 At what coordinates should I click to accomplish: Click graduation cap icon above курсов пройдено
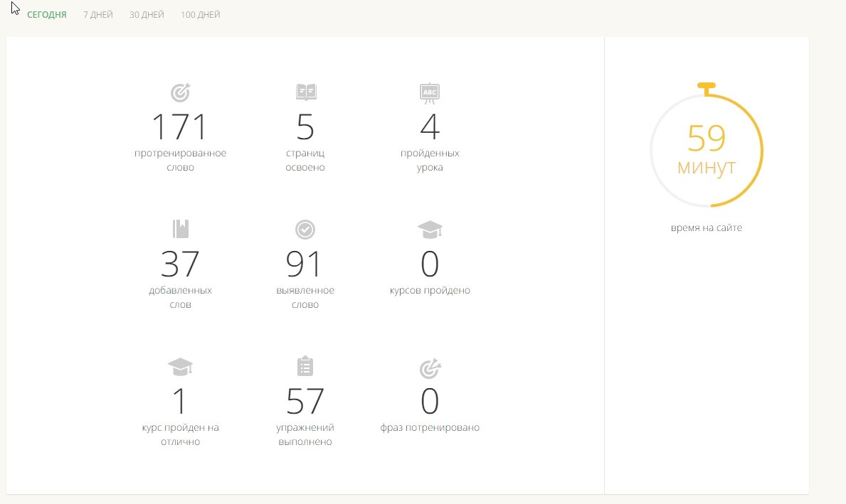click(x=430, y=229)
